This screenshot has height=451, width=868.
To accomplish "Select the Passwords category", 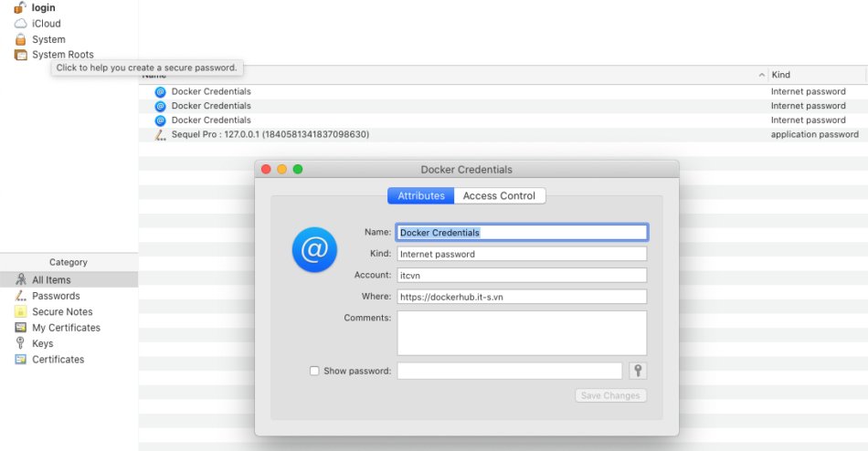I will (x=56, y=296).
